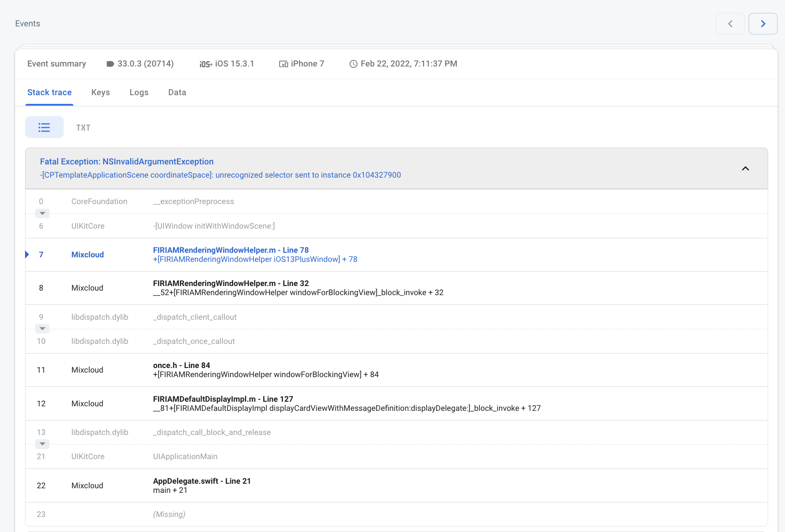Click the iPhone 7 device icon

[x=283, y=64]
